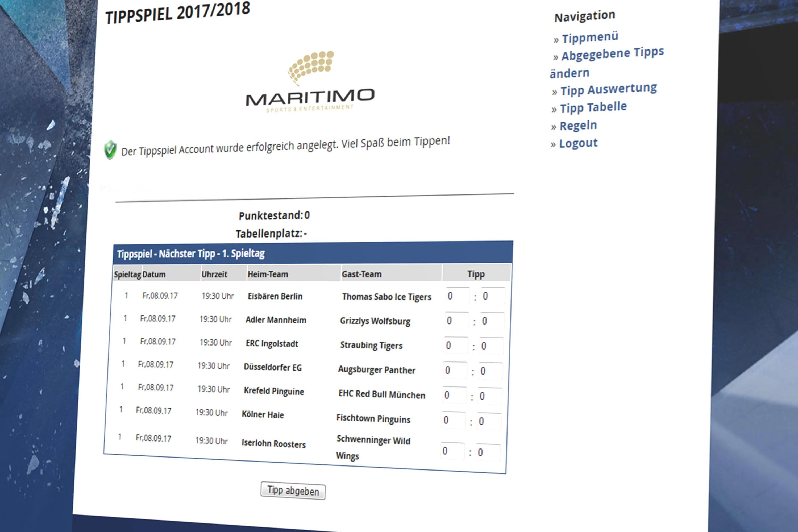Click the Logout link
Viewport: 798px width, 532px height.
[x=578, y=143]
